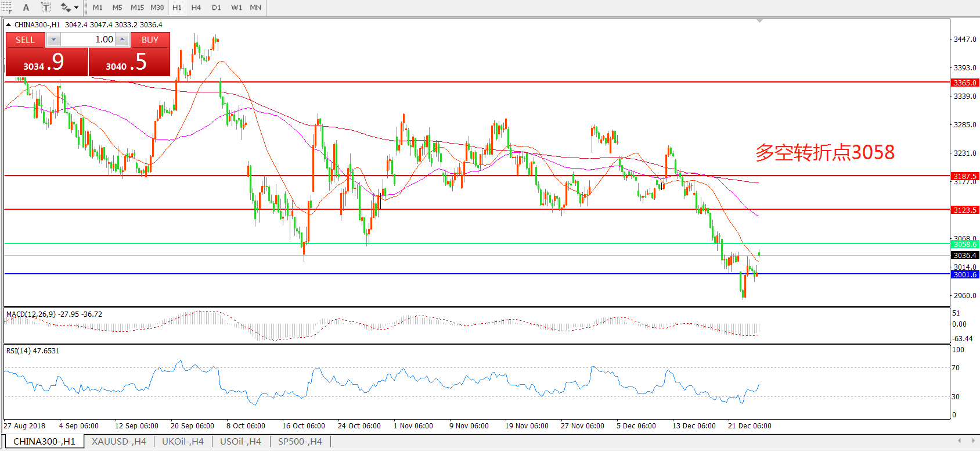This screenshot has width=980, height=451.
Task: Select the Text Label tool
Action: coord(46,8)
